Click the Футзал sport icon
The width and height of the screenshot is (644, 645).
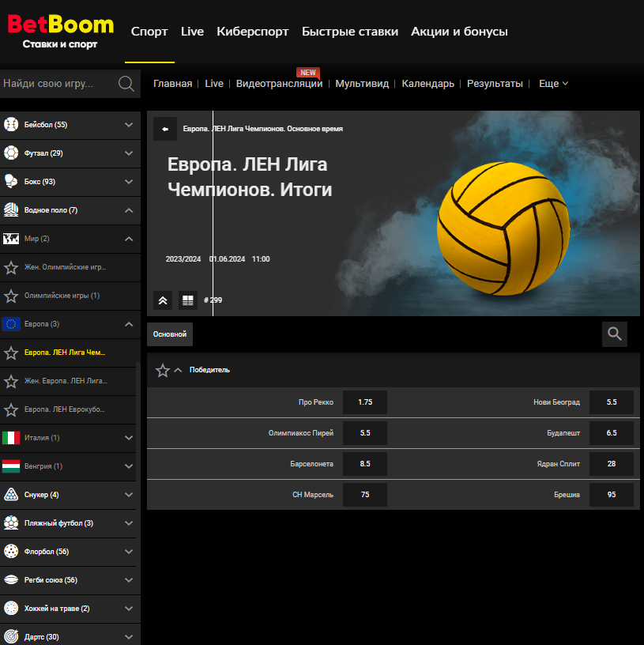11,153
